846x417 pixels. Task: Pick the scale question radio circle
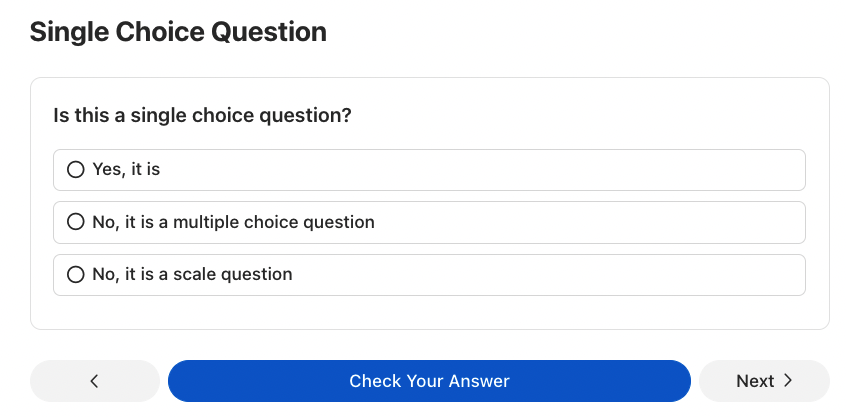[75, 274]
